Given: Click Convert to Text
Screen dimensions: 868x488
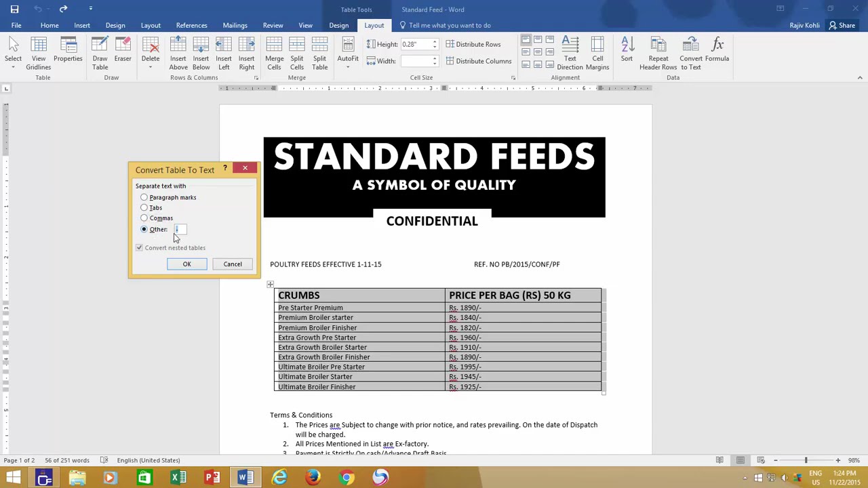Looking at the screenshot, I should tap(691, 54).
